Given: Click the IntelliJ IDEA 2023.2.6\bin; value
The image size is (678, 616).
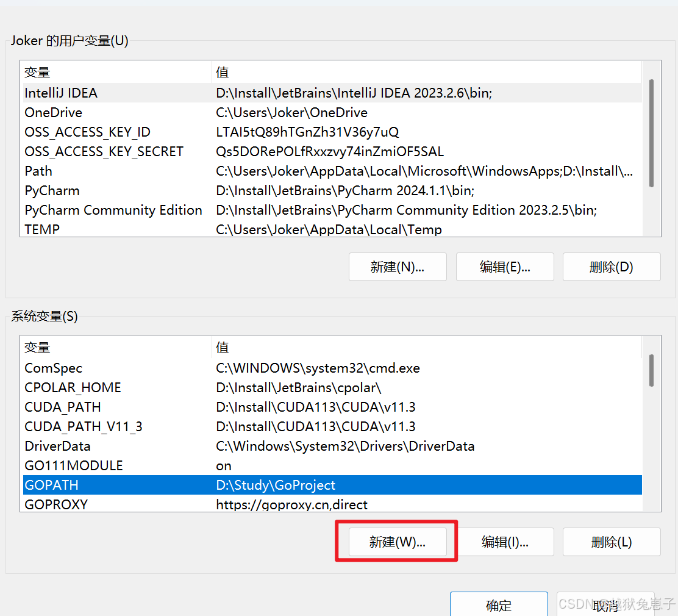Looking at the screenshot, I should coord(354,93).
